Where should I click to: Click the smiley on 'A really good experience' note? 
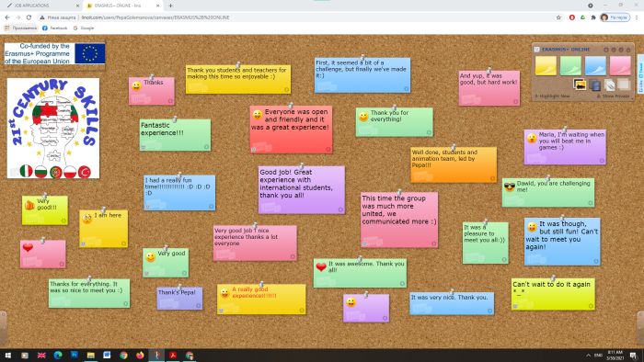224,293
